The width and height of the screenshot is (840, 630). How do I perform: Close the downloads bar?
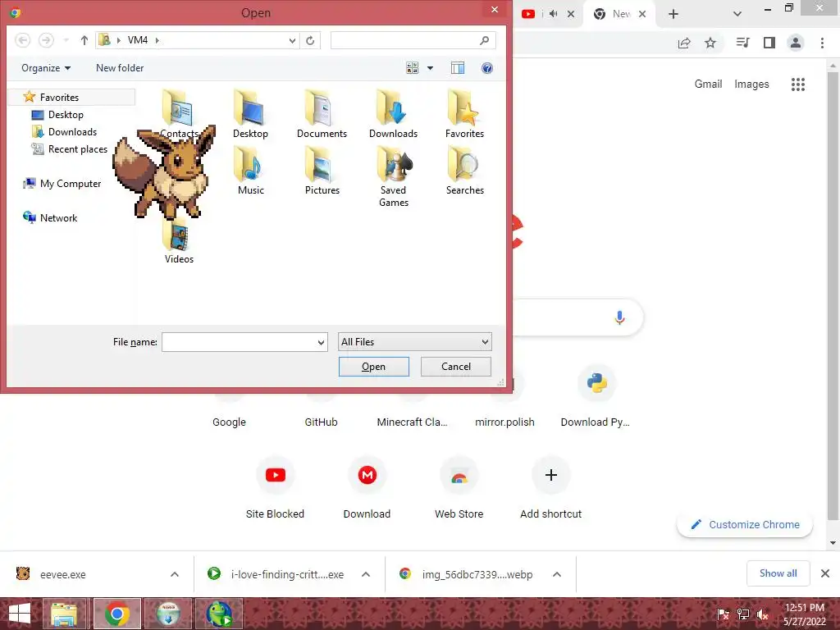[x=825, y=573]
